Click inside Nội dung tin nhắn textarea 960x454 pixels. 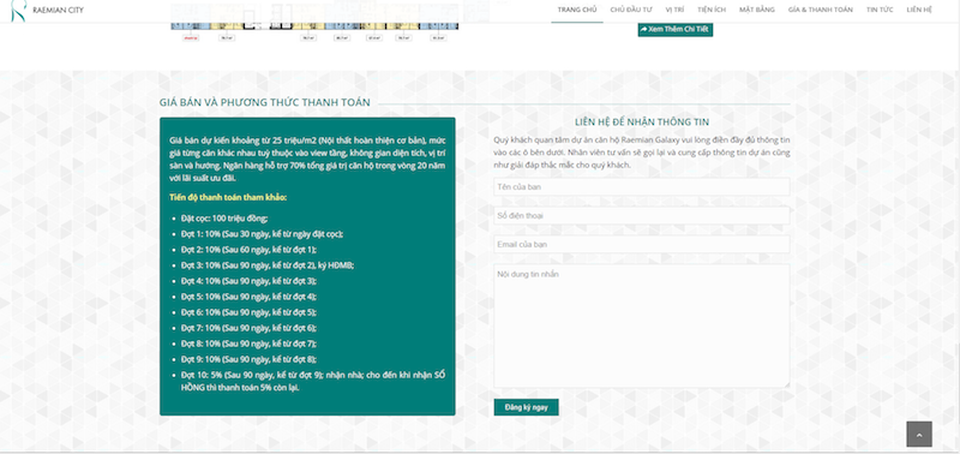(641, 325)
